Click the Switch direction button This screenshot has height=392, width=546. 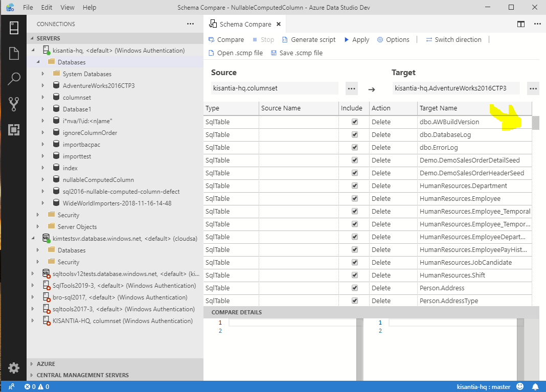(457, 39)
